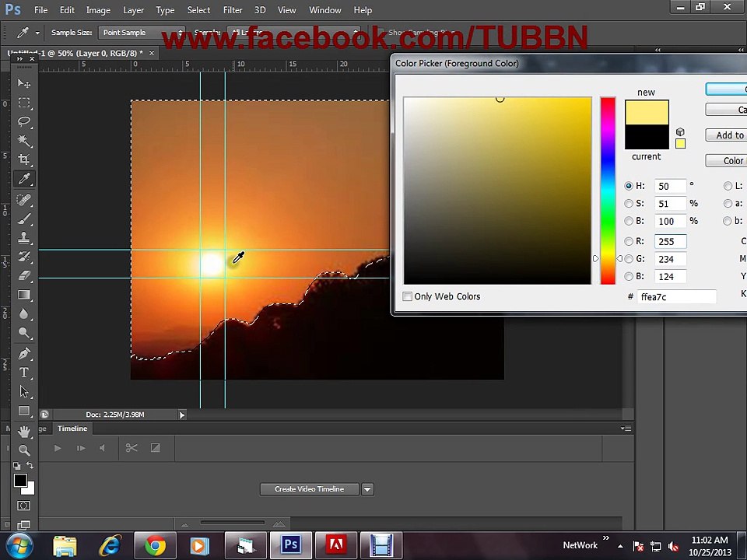Click the R value input field
This screenshot has height=560, width=747.
(670, 241)
